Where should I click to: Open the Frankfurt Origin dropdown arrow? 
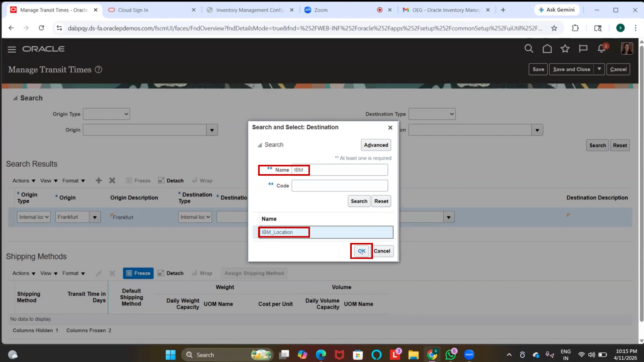click(x=95, y=217)
